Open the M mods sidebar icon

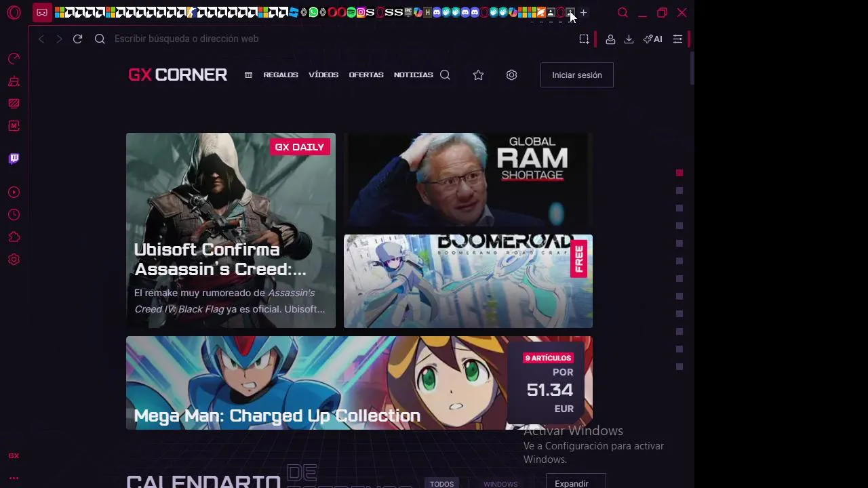pos(14,126)
